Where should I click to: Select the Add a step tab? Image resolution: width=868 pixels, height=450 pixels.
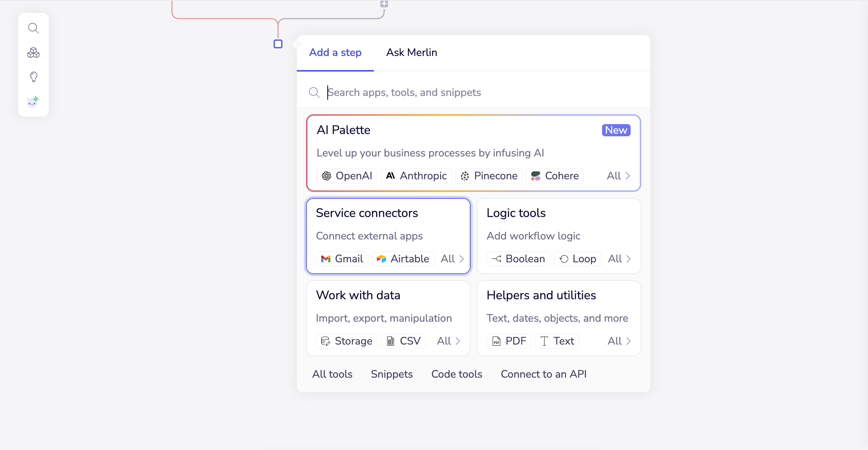[335, 53]
